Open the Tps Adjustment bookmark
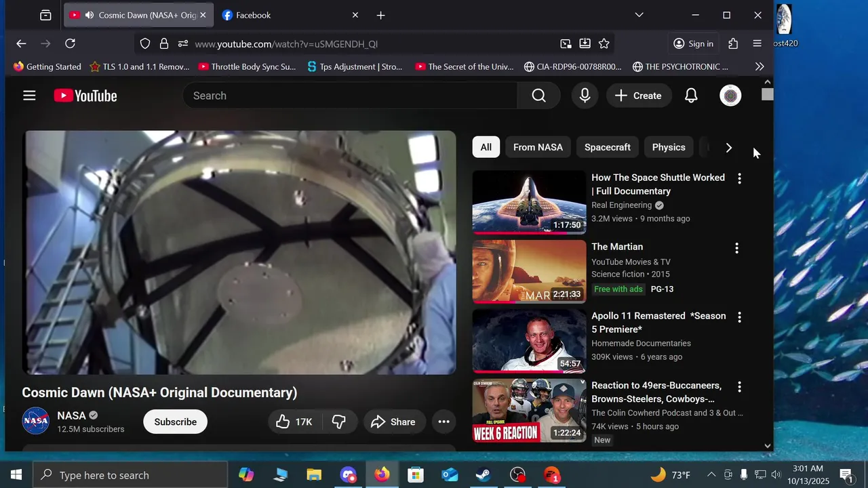The image size is (868, 488). [x=355, y=66]
